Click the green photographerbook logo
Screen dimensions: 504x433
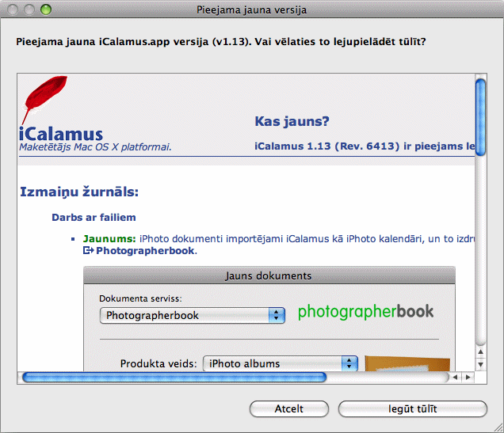[x=365, y=312]
